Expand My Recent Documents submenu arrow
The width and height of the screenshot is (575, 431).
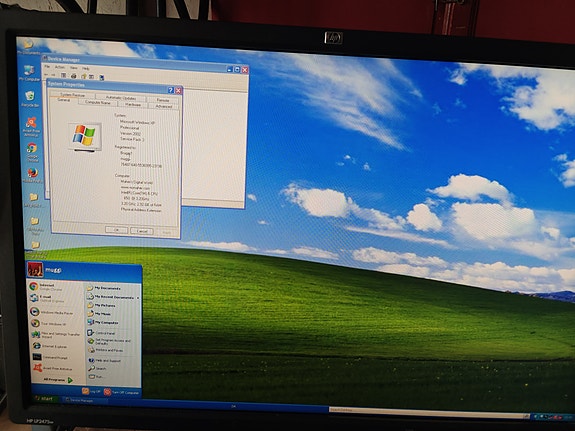138,297
